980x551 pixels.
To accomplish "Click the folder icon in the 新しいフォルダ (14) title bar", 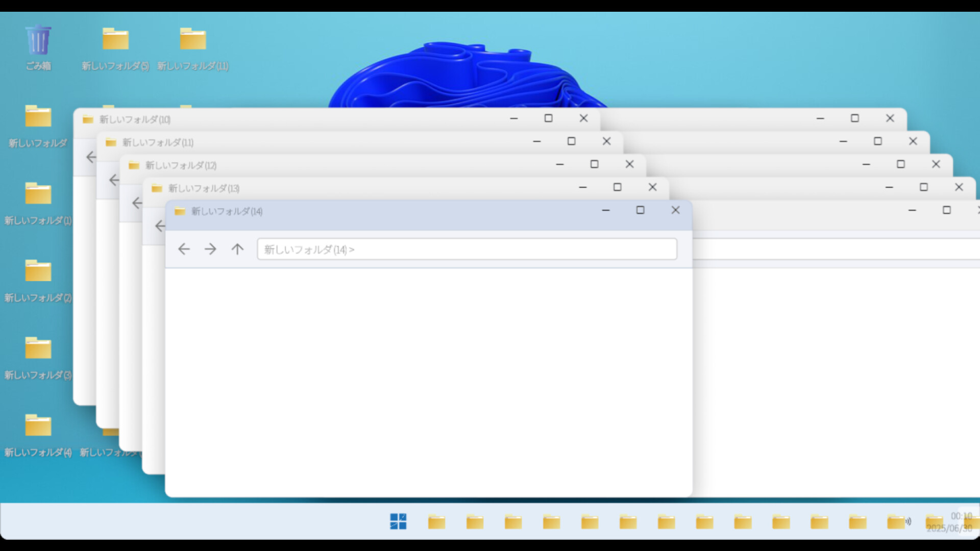I will 180,211.
